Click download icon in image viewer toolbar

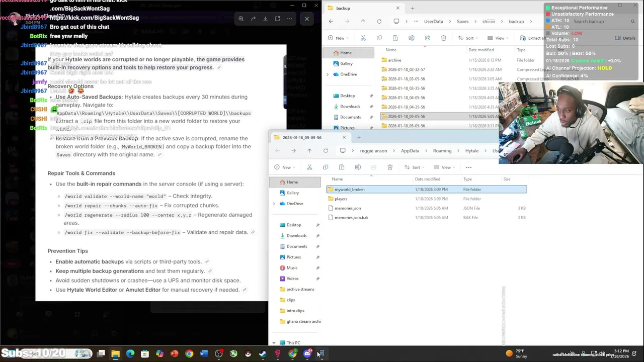(265, 19)
